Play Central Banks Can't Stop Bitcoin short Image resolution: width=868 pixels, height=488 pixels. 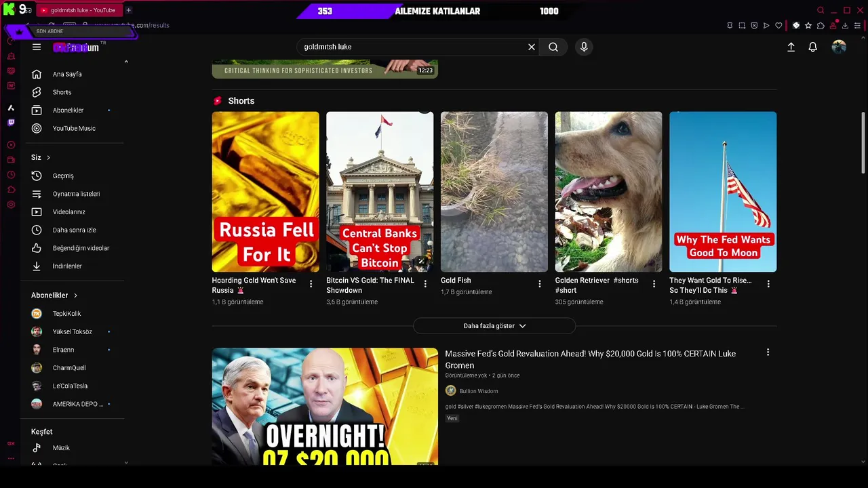(x=380, y=192)
